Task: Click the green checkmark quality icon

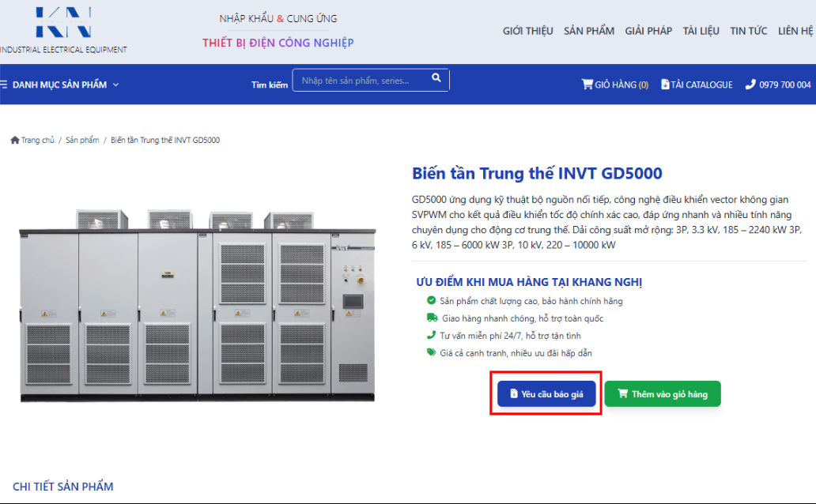Action: [x=431, y=300]
